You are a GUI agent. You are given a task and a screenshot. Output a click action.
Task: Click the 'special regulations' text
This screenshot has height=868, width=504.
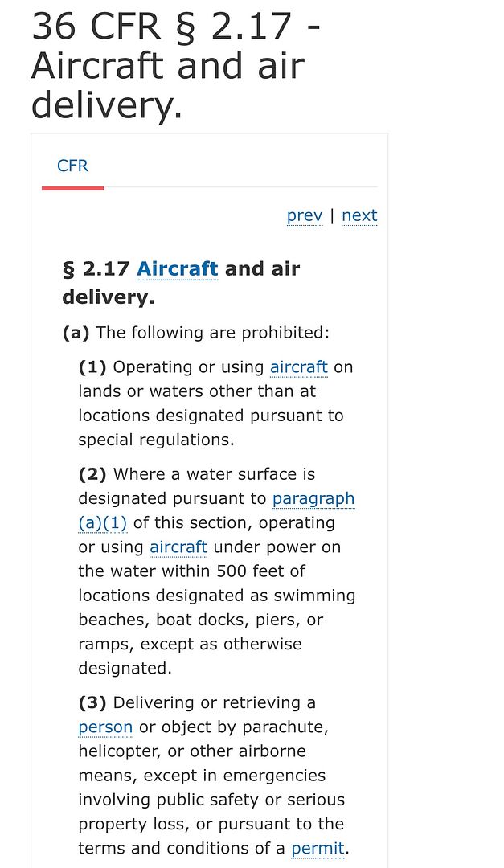[x=156, y=440]
